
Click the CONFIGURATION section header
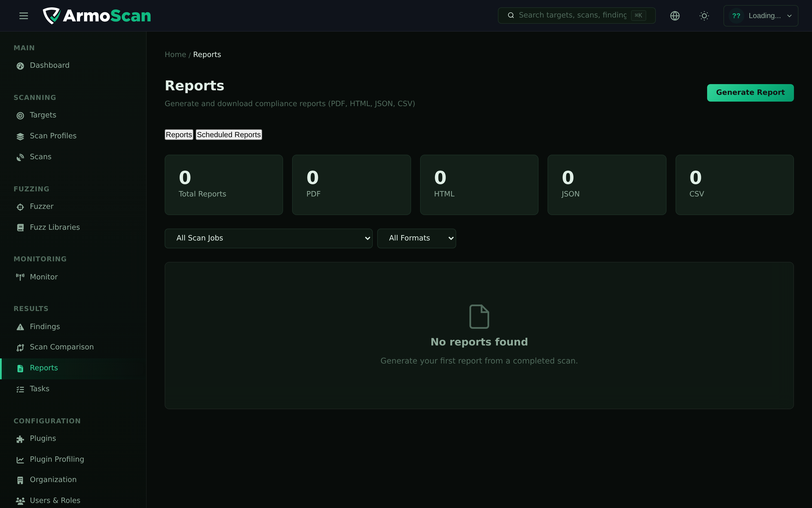point(47,421)
